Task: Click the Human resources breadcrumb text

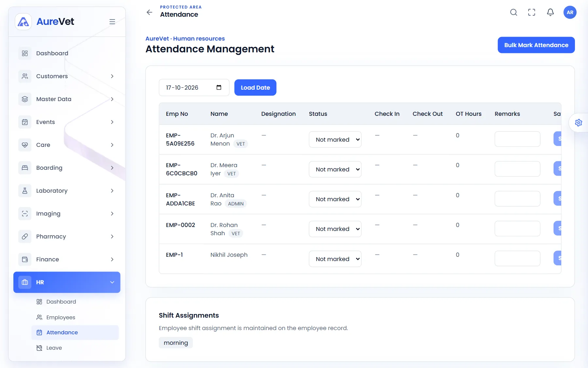Action: pyautogui.click(x=199, y=39)
